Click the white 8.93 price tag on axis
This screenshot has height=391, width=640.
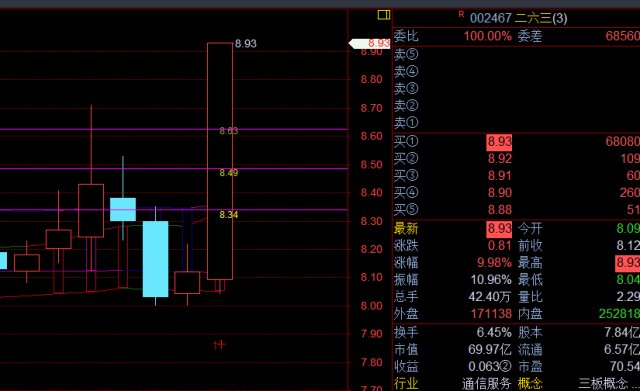(369, 43)
